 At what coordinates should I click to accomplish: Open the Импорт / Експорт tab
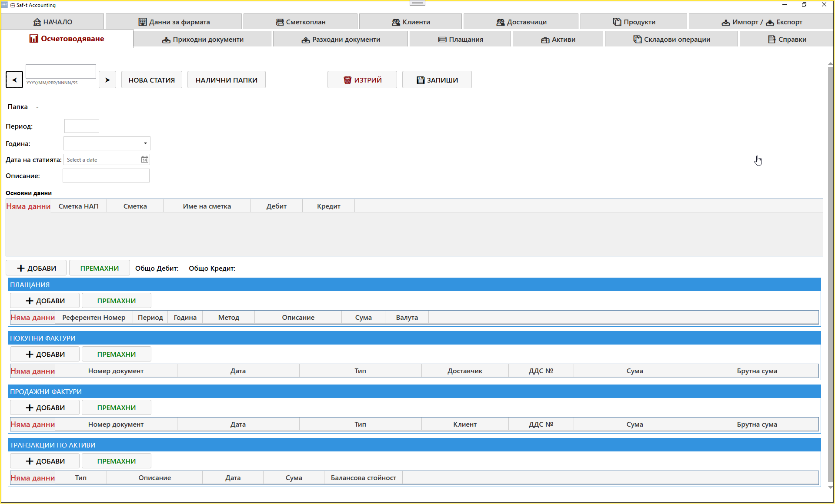point(762,22)
